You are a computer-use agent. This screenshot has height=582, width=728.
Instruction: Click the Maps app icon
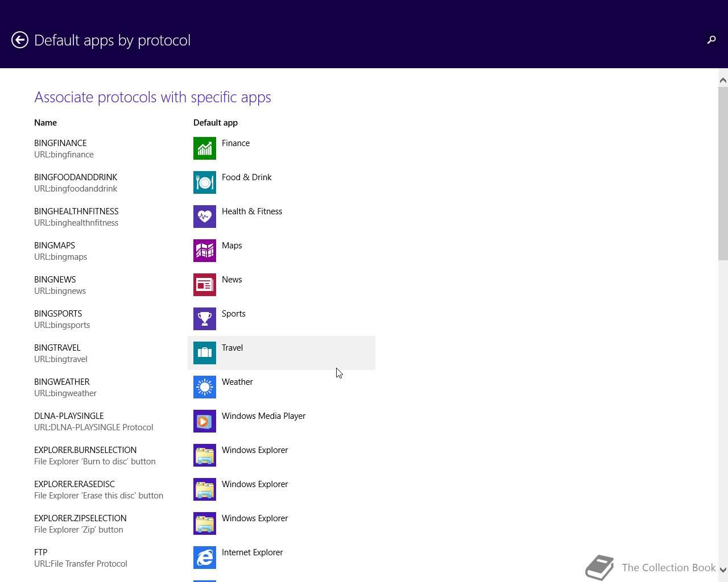205,251
